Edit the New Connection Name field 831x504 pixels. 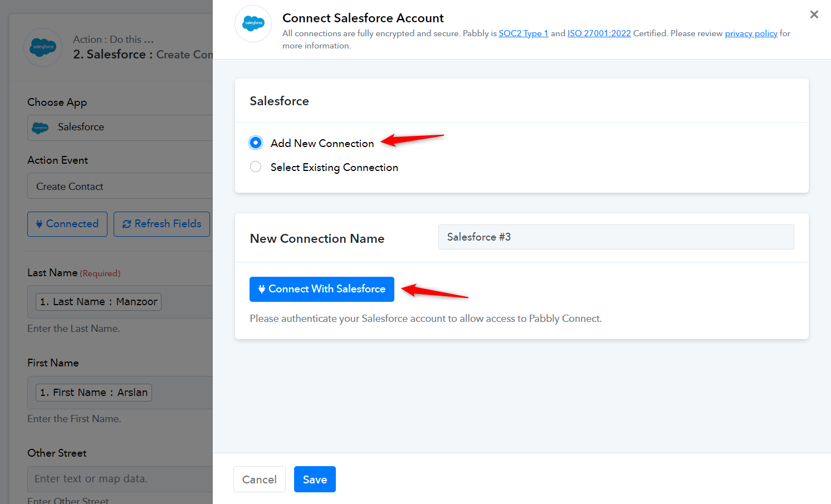(x=616, y=237)
